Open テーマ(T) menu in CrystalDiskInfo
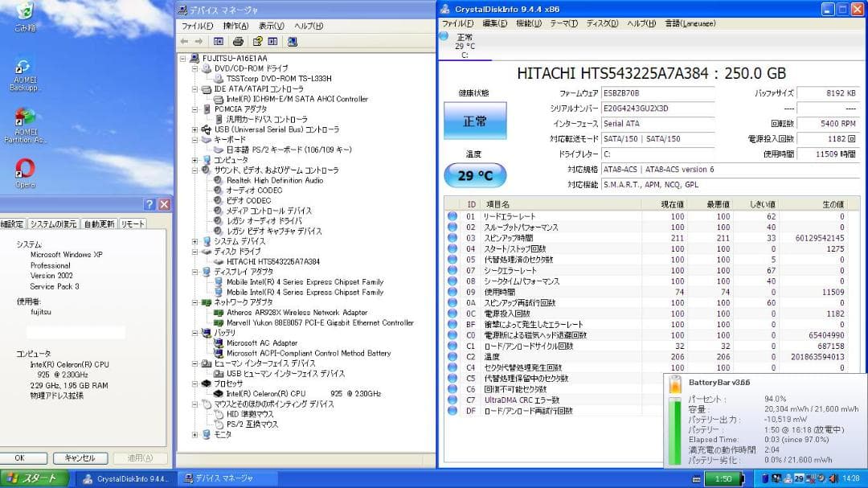Viewport: 868px width, 488px height. tap(563, 23)
